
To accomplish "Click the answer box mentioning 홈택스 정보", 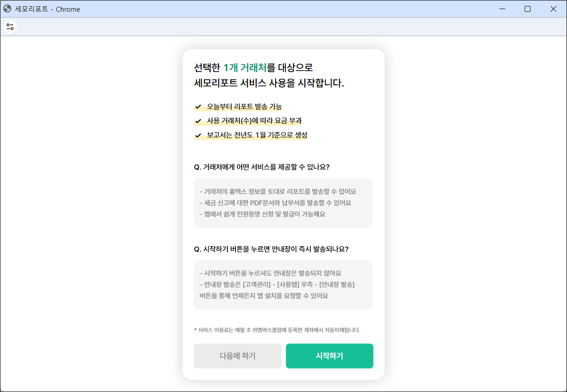I will point(283,203).
